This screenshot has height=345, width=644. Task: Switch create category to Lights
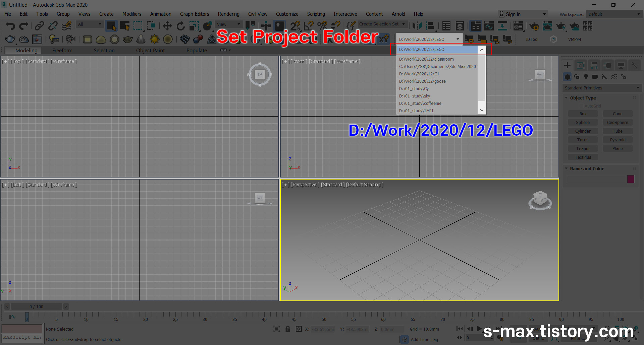(x=586, y=77)
